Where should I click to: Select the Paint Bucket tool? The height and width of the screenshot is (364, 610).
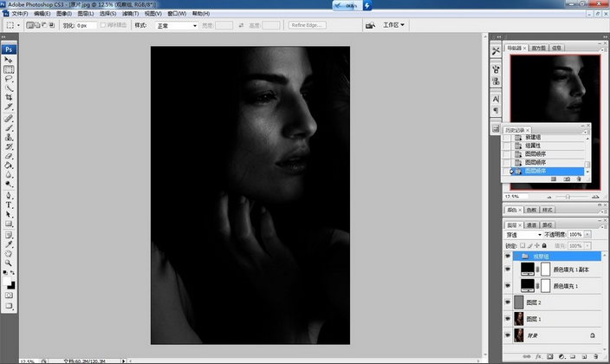coord(9,165)
